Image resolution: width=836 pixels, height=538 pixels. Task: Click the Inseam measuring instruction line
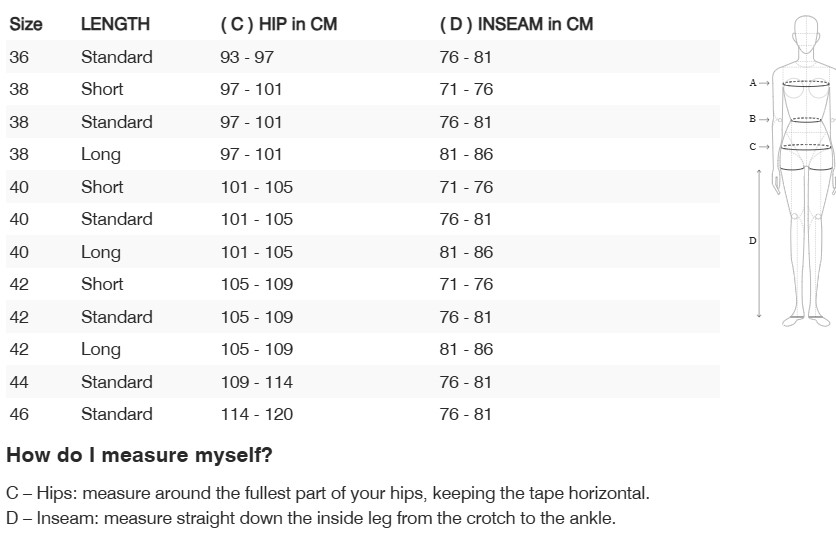point(310,518)
